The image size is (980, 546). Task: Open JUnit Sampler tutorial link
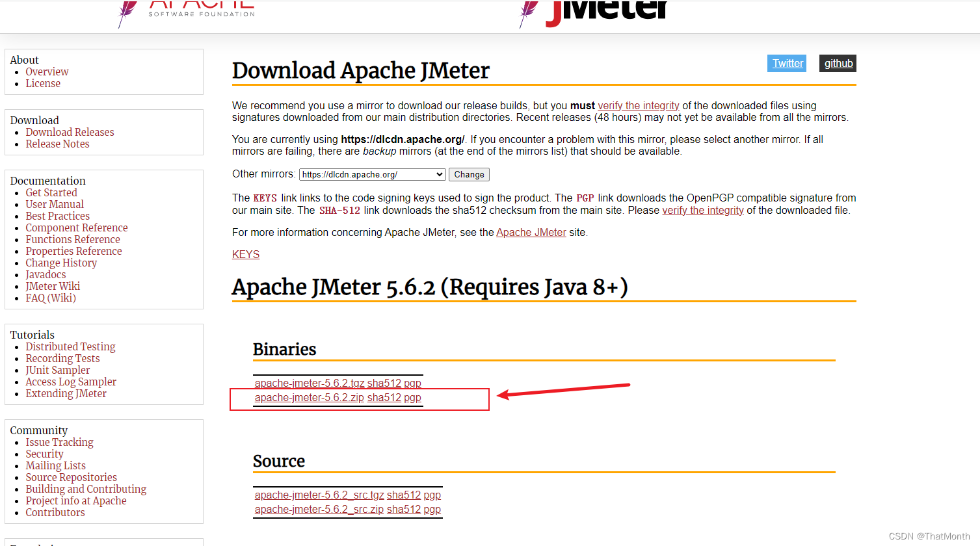(x=58, y=370)
